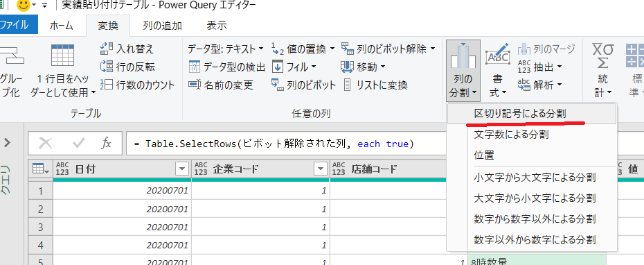
Task: Confirm formula with the checkmark button
Action: coord(78,143)
